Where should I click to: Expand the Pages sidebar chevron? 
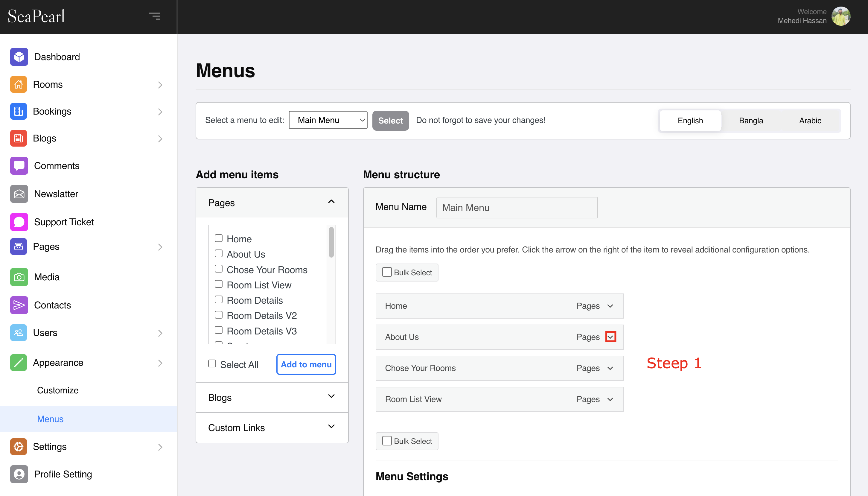click(x=160, y=247)
